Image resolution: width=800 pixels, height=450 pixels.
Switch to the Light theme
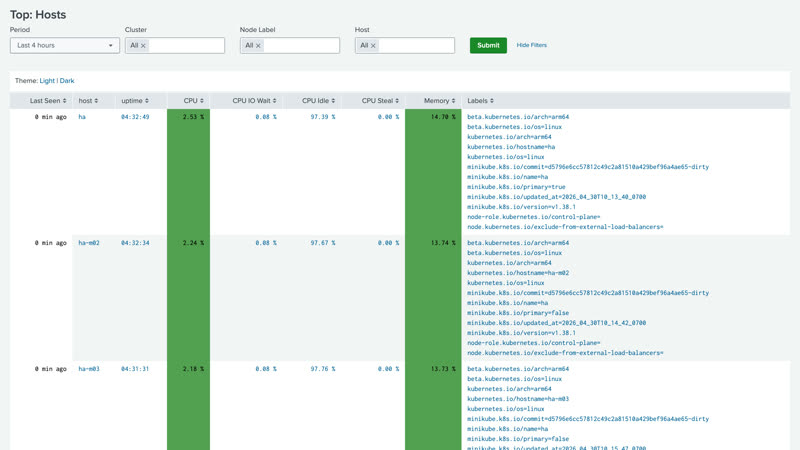point(47,81)
